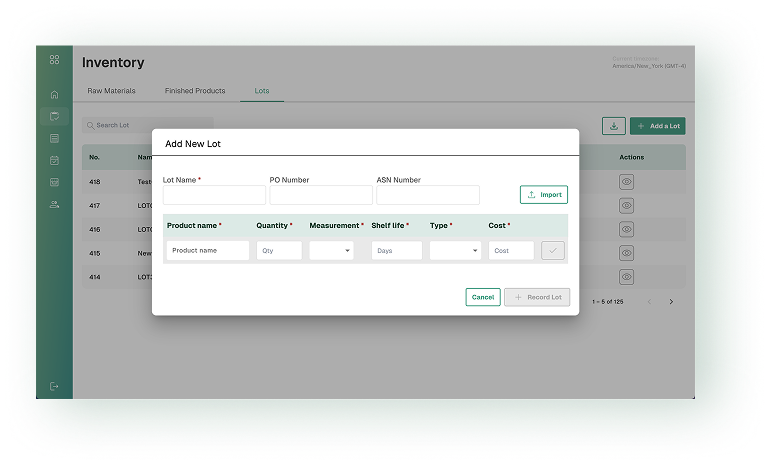This screenshot has width=769, height=464.
Task: Click the checkmark confirm row button
Action: click(x=553, y=250)
